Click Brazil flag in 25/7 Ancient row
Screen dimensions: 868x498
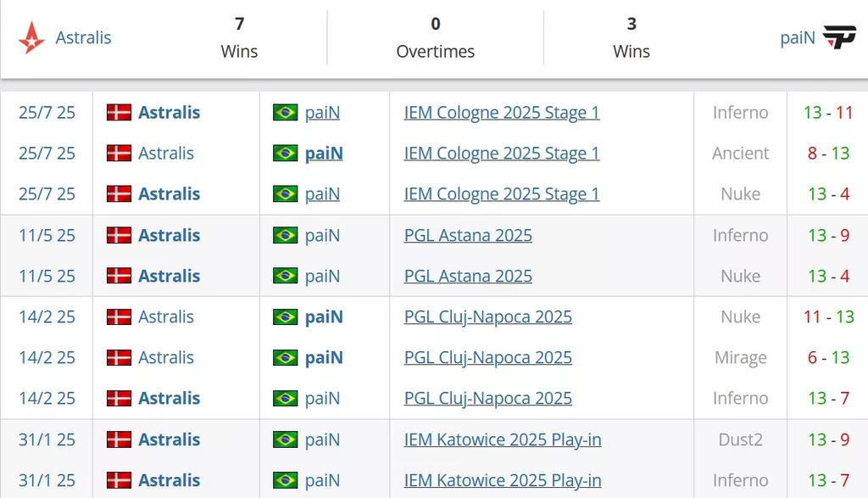[285, 153]
